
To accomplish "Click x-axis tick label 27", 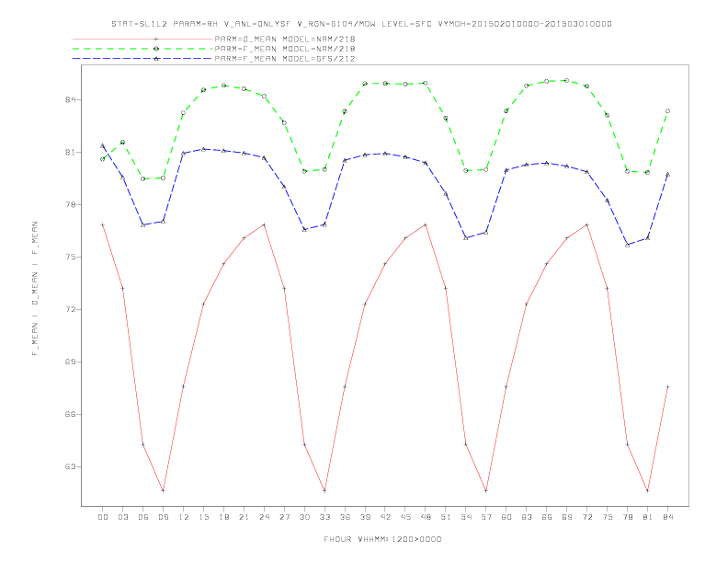I will coord(285,517).
